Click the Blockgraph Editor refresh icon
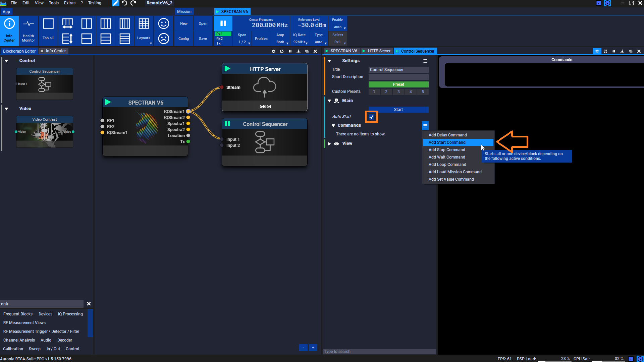 click(282, 51)
